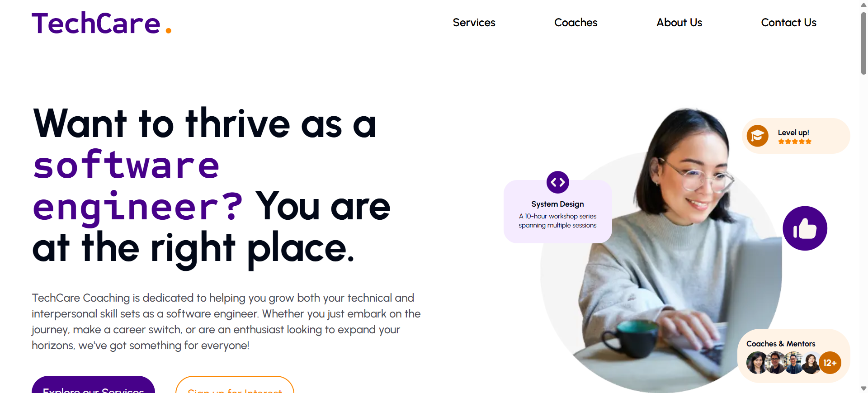
Task: Click the second coach avatar with glasses
Action: point(775,363)
